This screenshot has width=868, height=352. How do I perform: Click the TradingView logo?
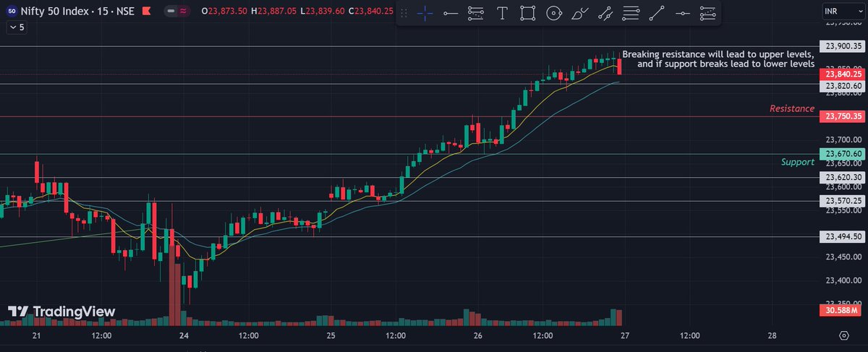pyautogui.click(x=61, y=312)
